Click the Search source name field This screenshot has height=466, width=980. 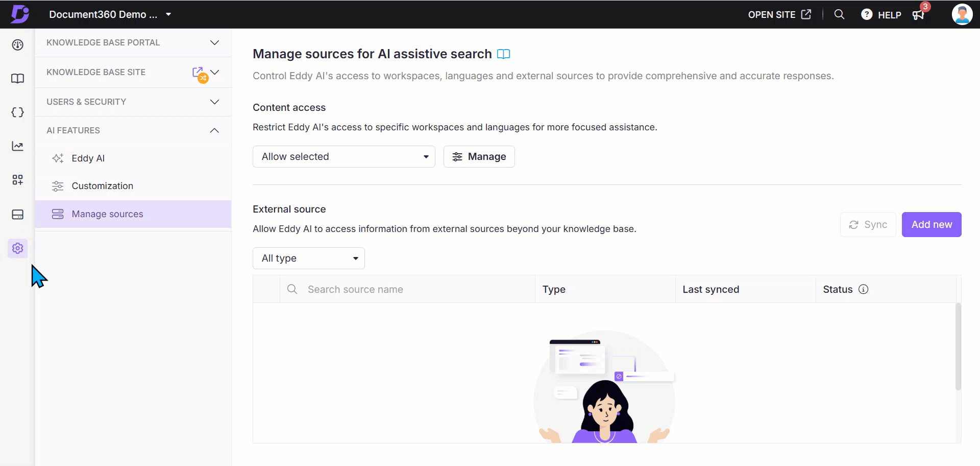pyautogui.click(x=407, y=289)
